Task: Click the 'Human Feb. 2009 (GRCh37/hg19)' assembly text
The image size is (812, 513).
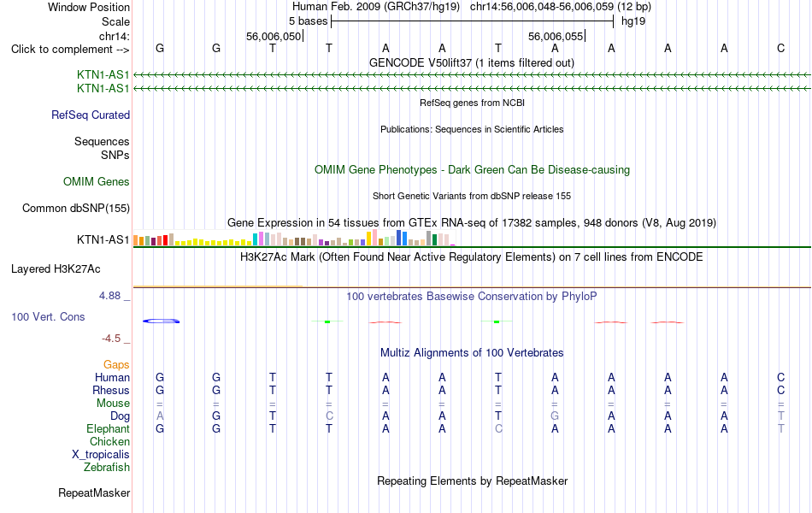Action: [375, 7]
